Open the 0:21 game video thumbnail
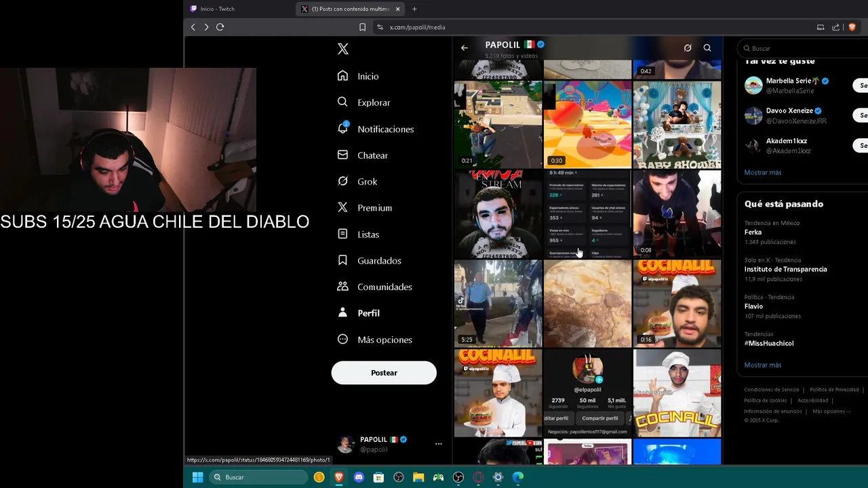The width and height of the screenshot is (868, 488). (498, 125)
